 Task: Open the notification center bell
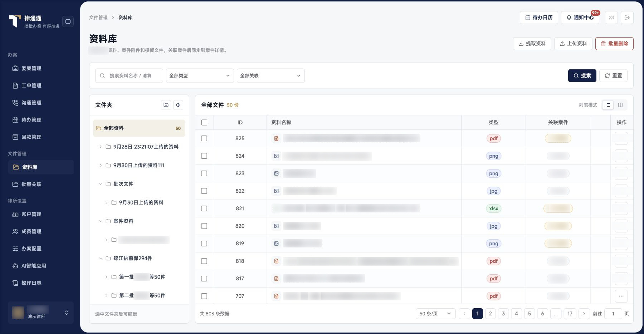coord(581,18)
